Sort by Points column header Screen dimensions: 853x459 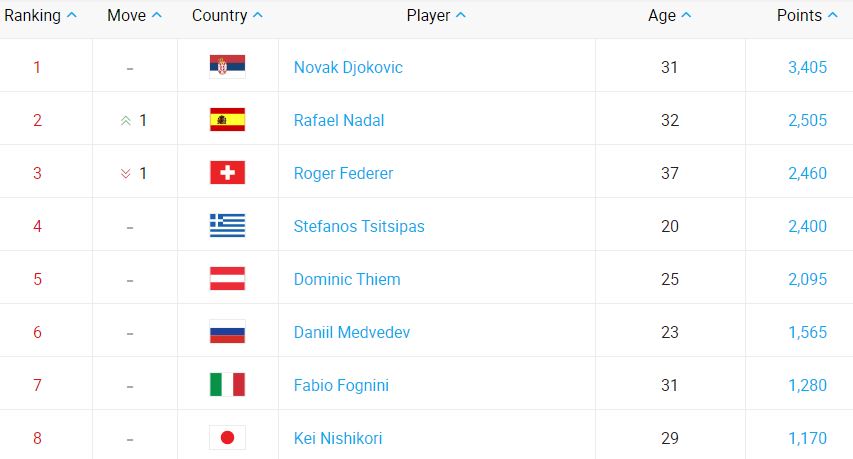pos(807,15)
